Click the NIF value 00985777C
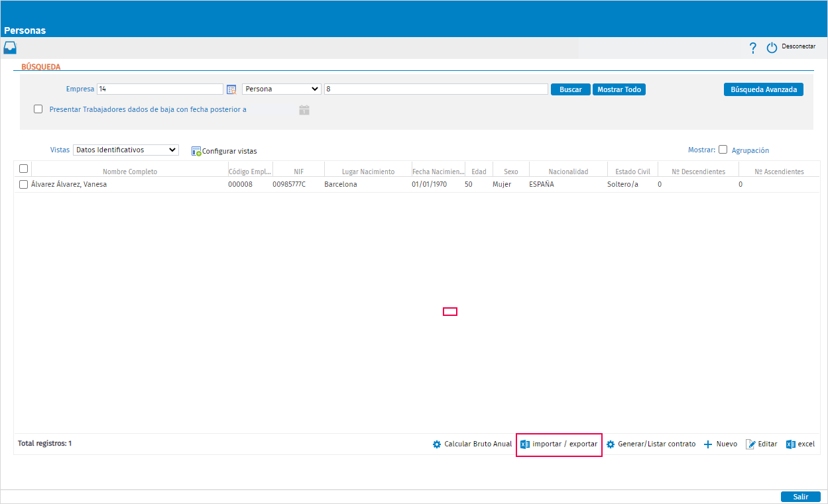The image size is (828, 504). (x=289, y=185)
